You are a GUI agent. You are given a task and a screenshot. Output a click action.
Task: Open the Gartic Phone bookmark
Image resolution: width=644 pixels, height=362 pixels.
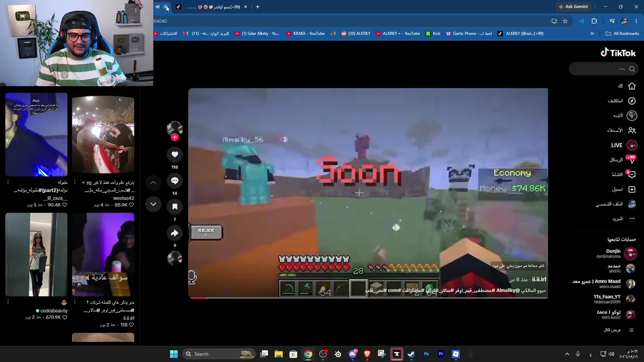(x=469, y=34)
